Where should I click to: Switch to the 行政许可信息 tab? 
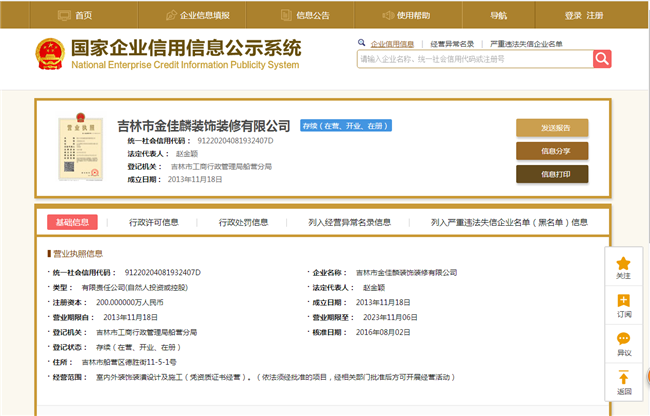[154, 222]
